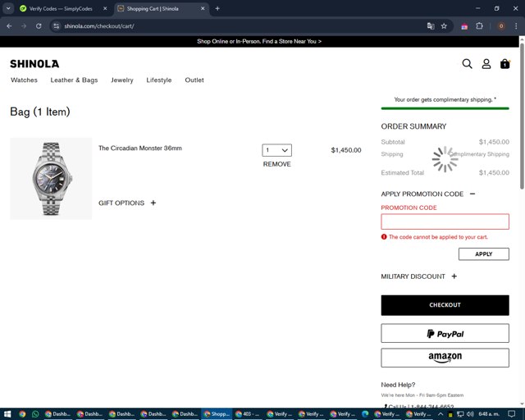Open the volume control in tray
The width and height of the screenshot is (525, 420).
pos(470,414)
